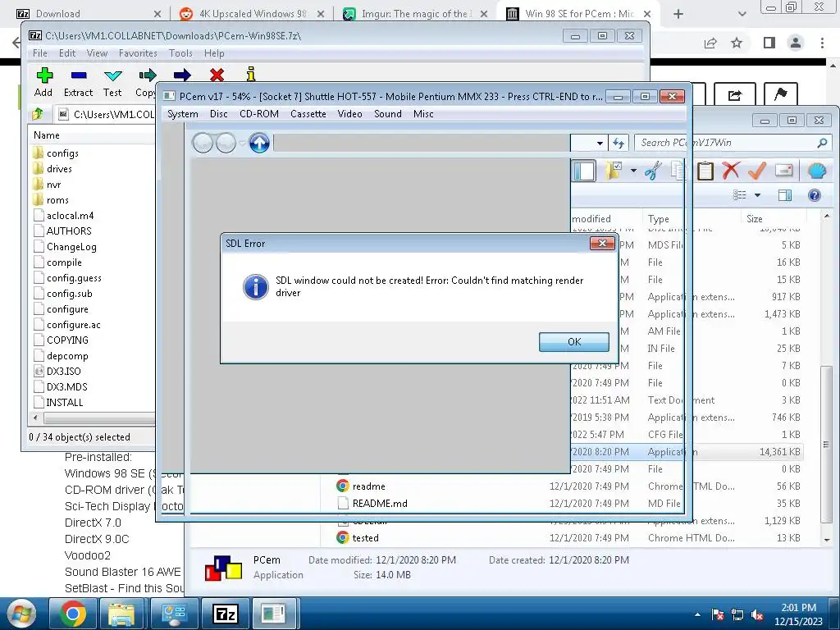Click the yellow Info icon in 7-Zip
Viewport: 840px width, 630px height.
click(x=250, y=75)
